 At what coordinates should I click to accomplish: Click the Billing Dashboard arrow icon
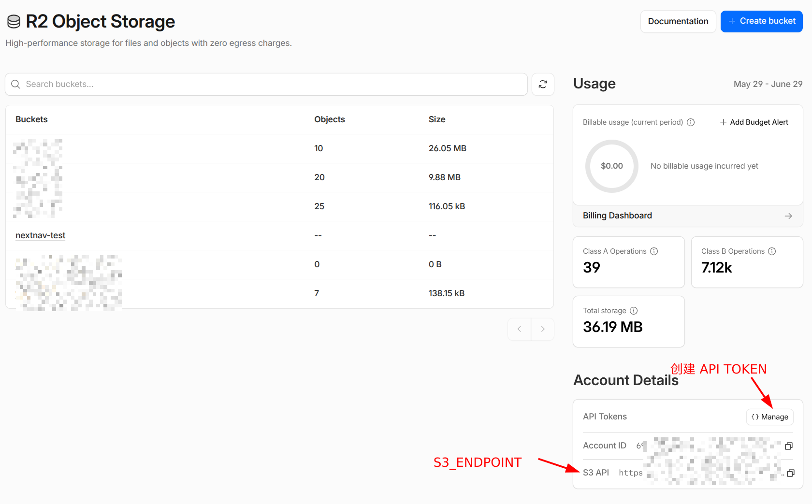pyautogui.click(x=788, y=216)
